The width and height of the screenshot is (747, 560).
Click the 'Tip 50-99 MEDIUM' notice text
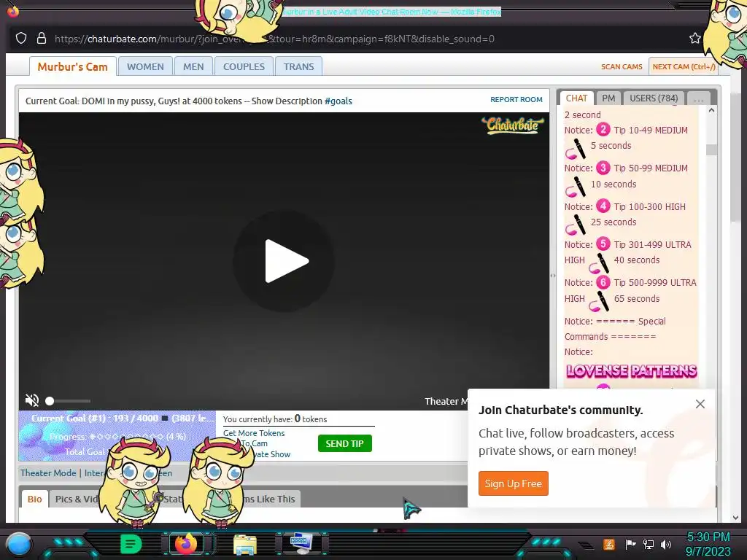pos(650,168)
